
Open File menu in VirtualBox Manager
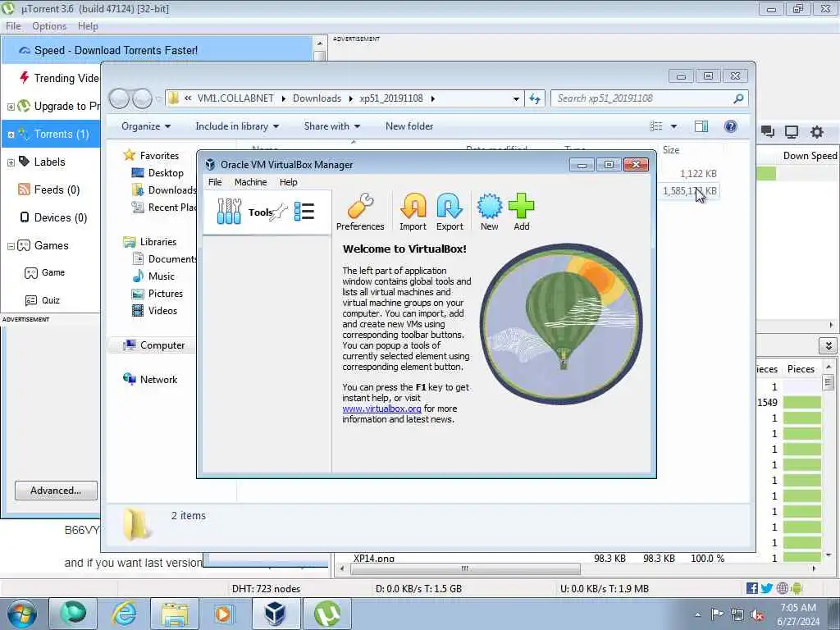215,182
